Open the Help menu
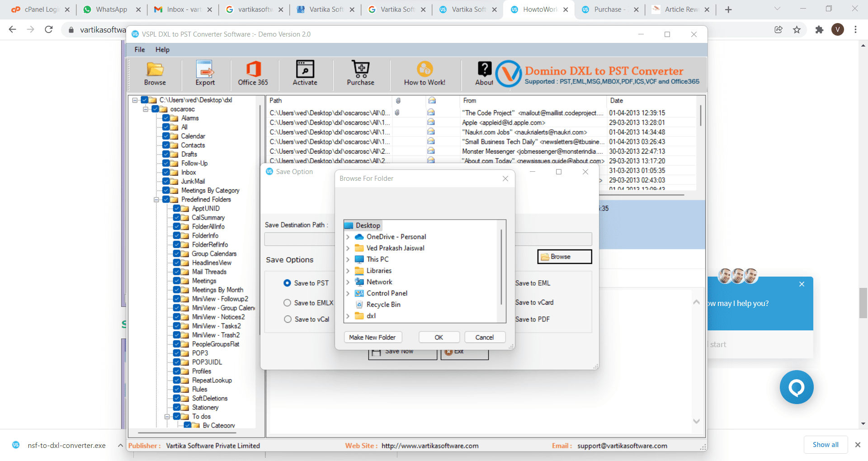This screenshot has width=868, height=461. [x=162, y=50]
